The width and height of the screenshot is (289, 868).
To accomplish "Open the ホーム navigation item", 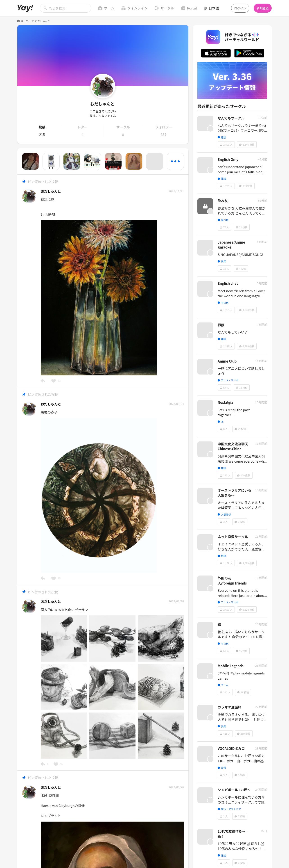I will click(106, 8).
